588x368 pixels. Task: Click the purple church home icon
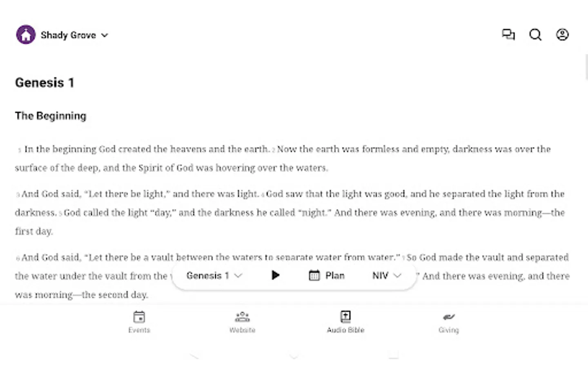pyautogui.click(x=26, y=35)
